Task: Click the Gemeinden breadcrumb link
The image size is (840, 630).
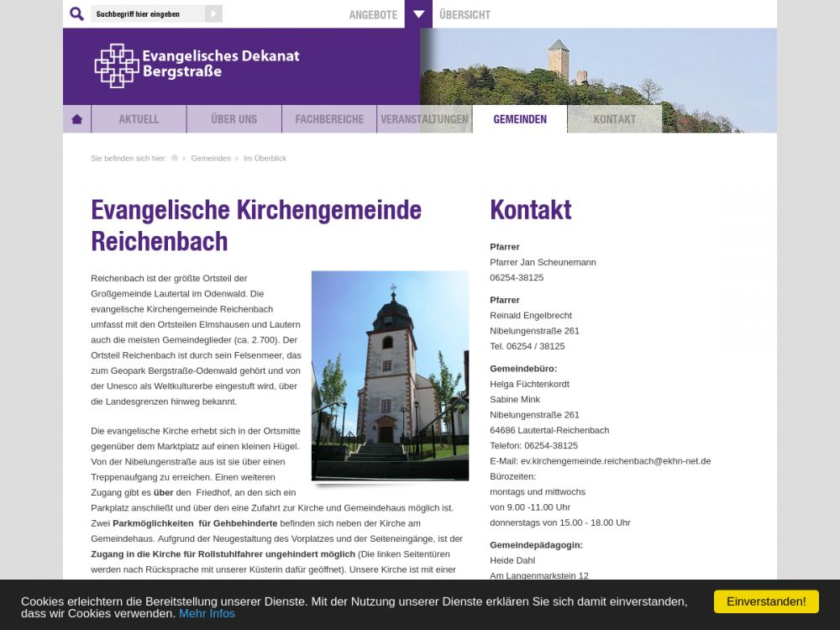Action: [211, 158]
